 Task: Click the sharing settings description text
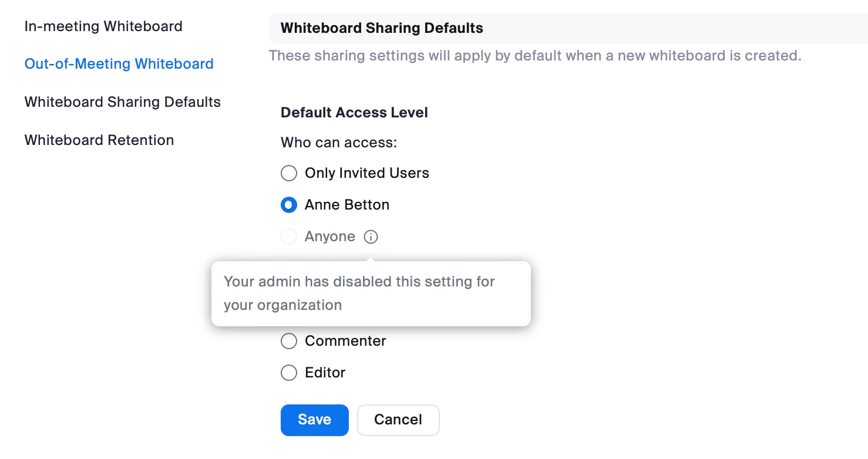tap(534, 56)
